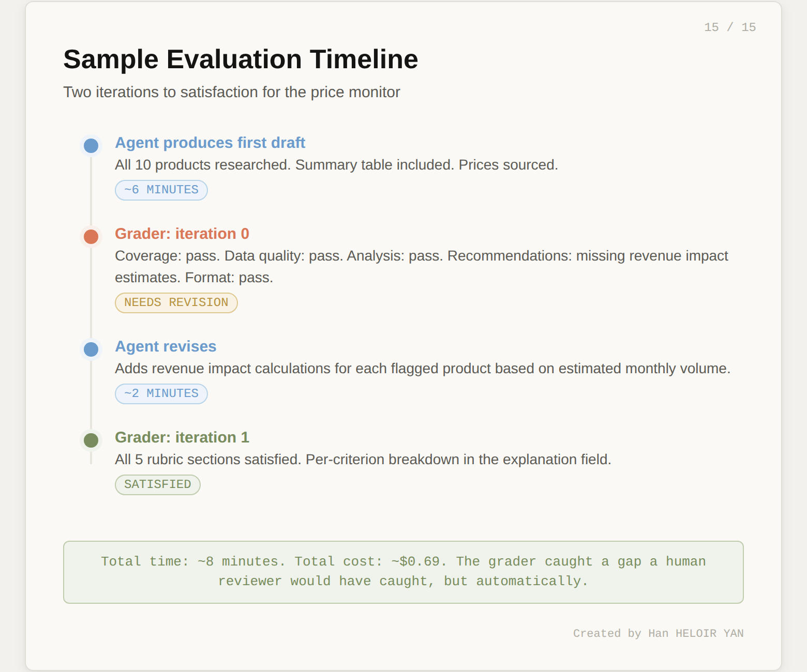Screen dimensions: 807x672
Task: Toggle the NEEDS REVISION status badge
Action: pyautogui.click(x=176, y=302)
